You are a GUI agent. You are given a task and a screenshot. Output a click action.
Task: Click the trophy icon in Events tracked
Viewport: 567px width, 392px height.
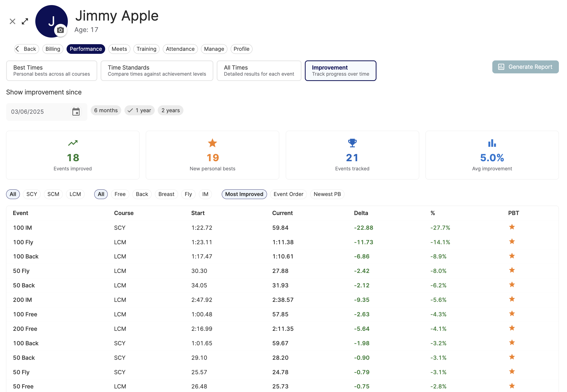point(352,143)
